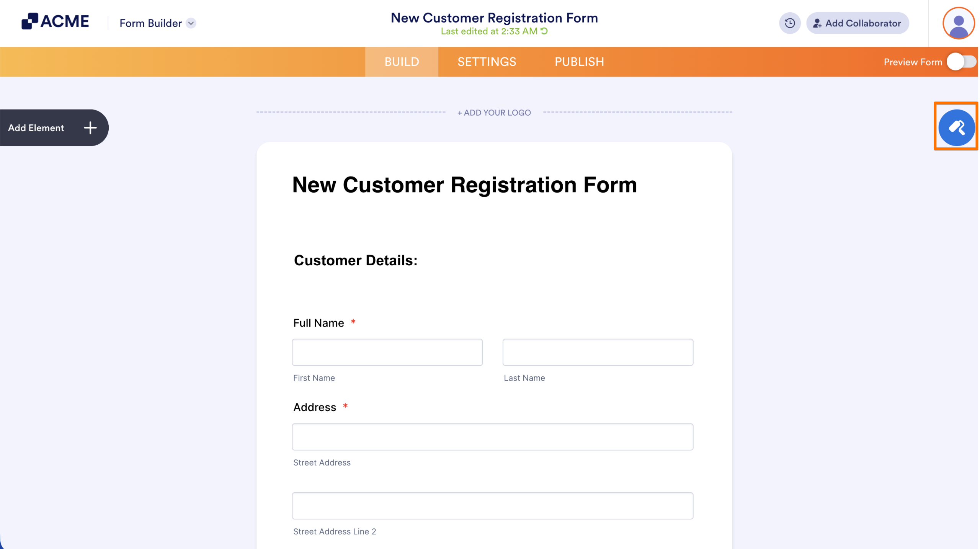The image size is (980, 549).
Task: Open the Form Designer paint roller tool
Action: click(956, 127)
